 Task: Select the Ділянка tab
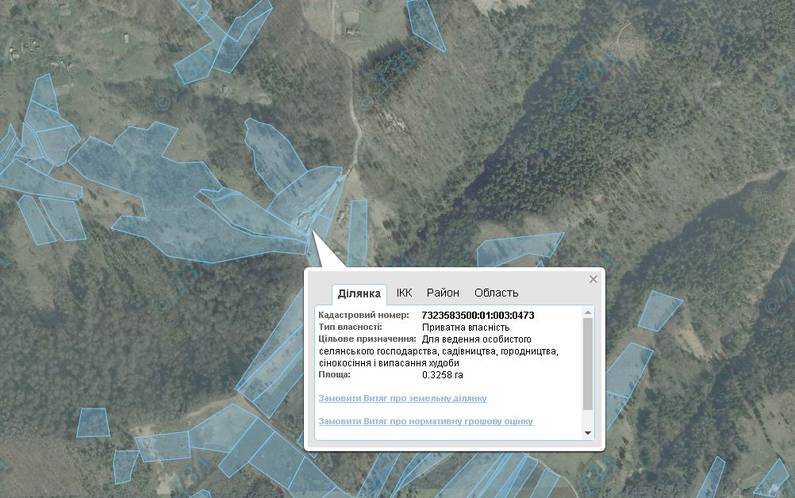click(359, 294)
